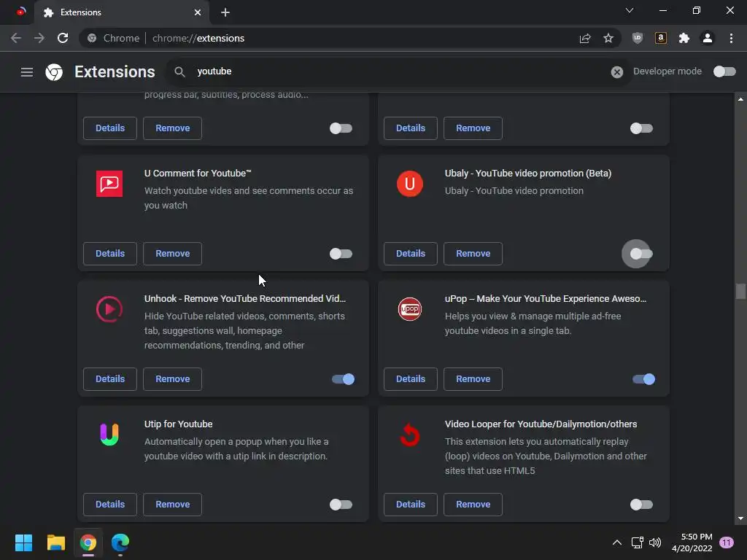This screenshot has width=747, height=560.
Task: Remove the Ubaly extension
Action: click(x=473, y=254)
